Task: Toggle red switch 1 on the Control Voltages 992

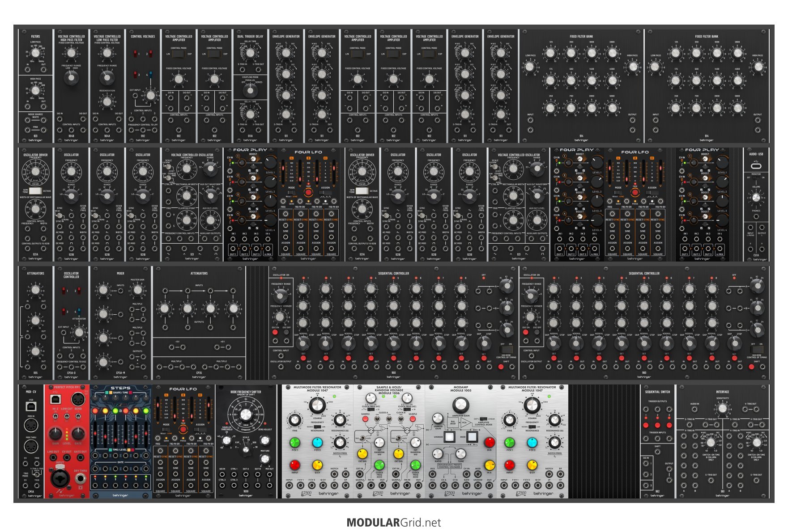Action: [x=135, y=54]
